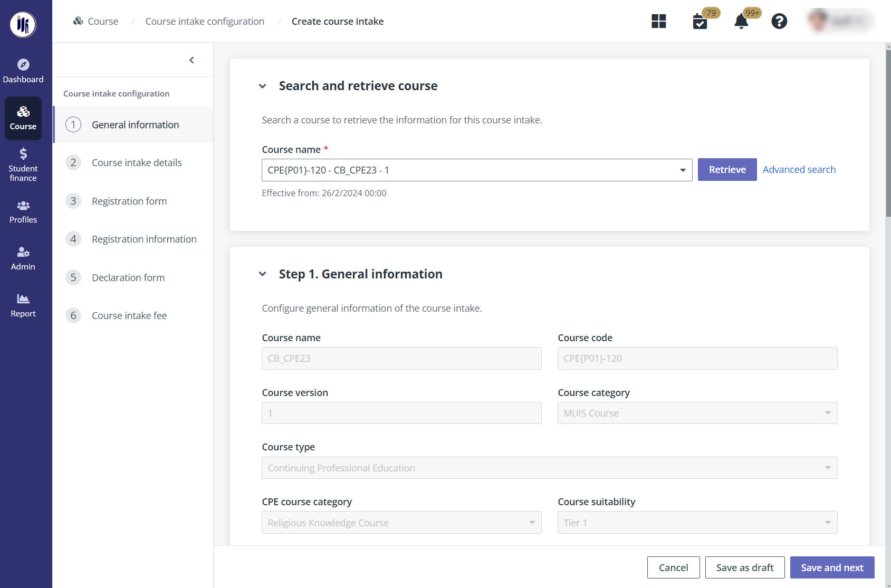Collapse Step 1 General information section
This screenshot has width=891, height=588.
(263, 274)
